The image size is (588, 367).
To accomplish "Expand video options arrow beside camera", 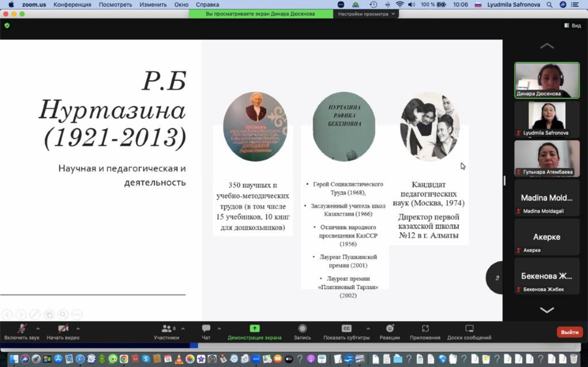I will click(78, 329).
